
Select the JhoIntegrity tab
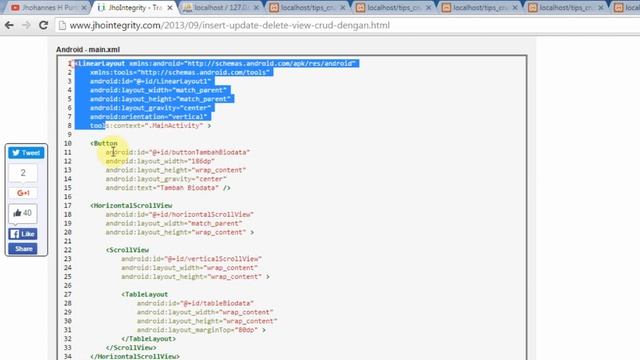(x=135, y=7)
